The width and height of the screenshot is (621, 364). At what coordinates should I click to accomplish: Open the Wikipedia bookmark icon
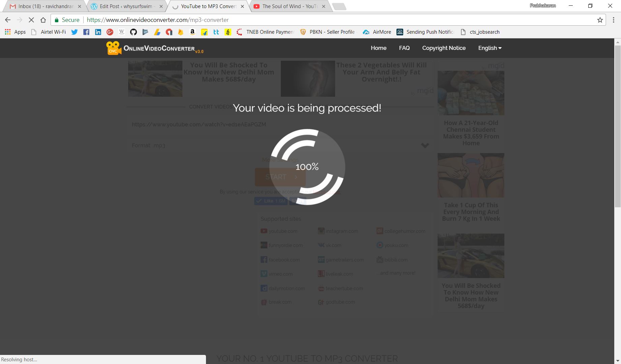click(x=122, y=32)
